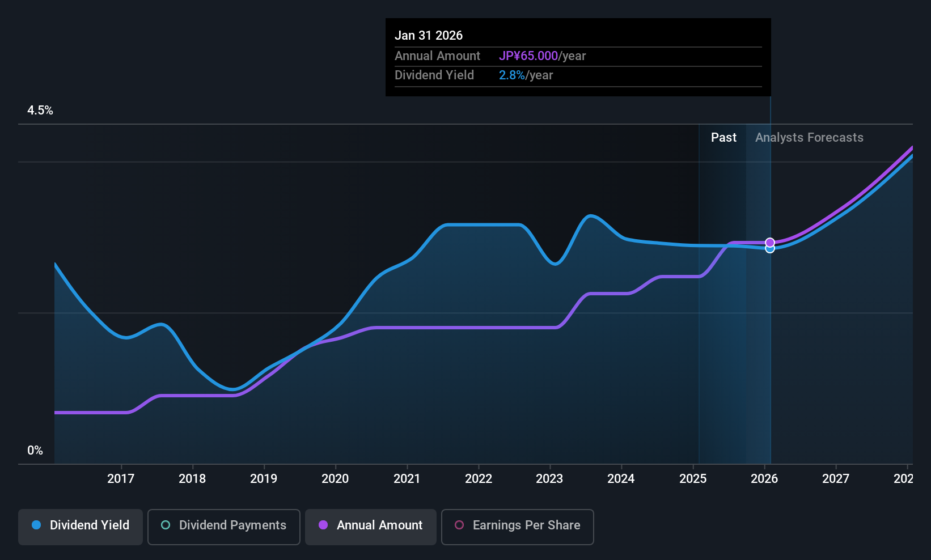Select the 'Past' label on chart
Image resolution: width=931 pixels, height=560 pixels.
[723, 138]
